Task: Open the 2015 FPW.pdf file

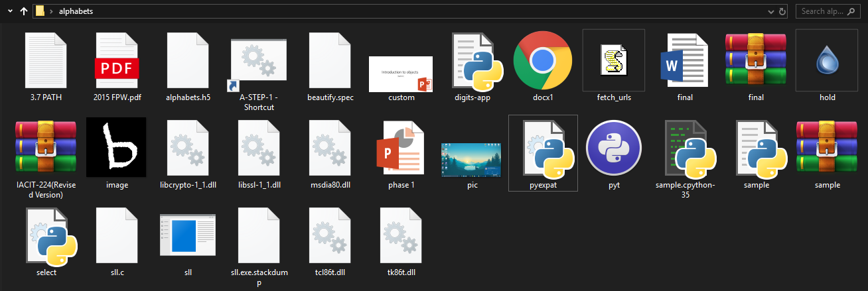Action: tap(117, 62)
